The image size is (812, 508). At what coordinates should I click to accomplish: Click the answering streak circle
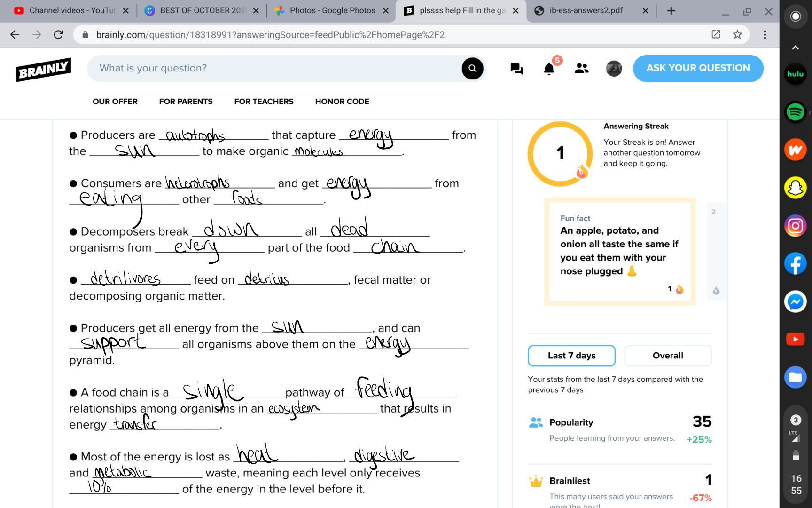tap(560, 153)
